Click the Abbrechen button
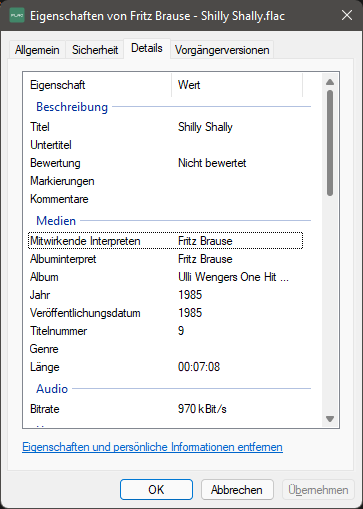 [237, 490]
